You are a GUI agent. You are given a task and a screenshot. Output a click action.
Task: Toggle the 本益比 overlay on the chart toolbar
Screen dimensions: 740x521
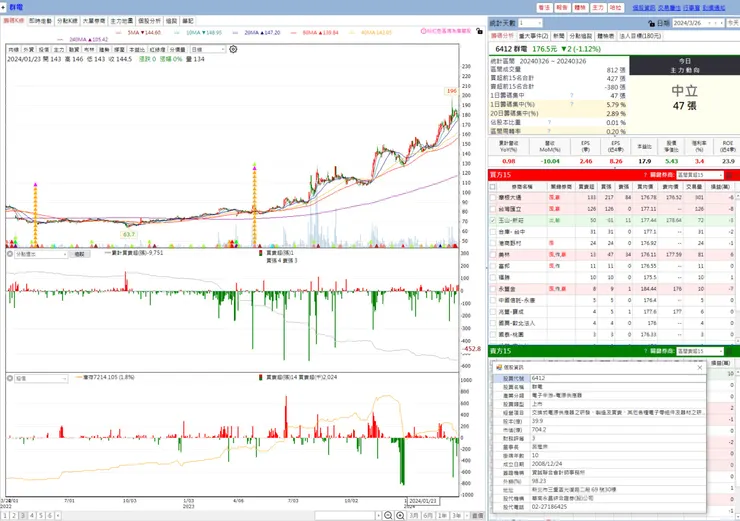tap(137, 50)
